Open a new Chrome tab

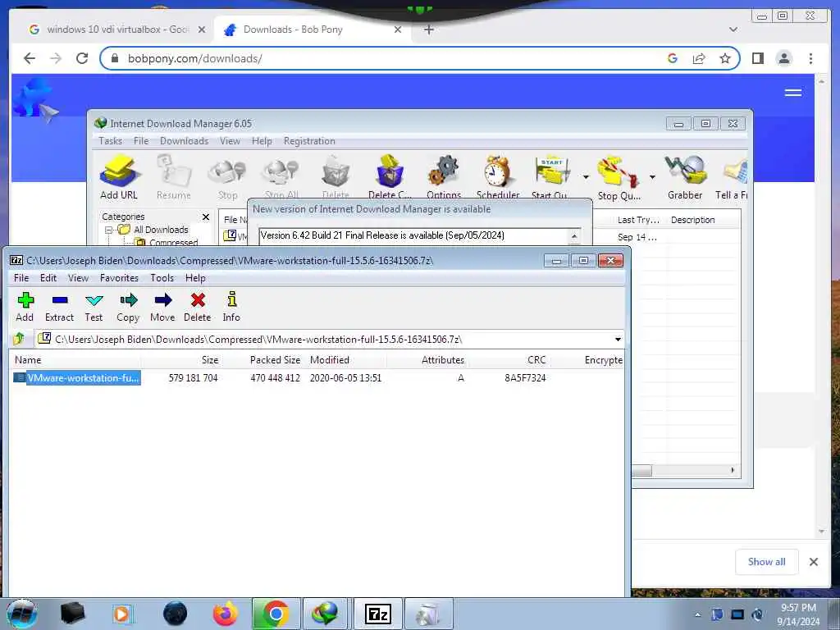click(428, 30)
